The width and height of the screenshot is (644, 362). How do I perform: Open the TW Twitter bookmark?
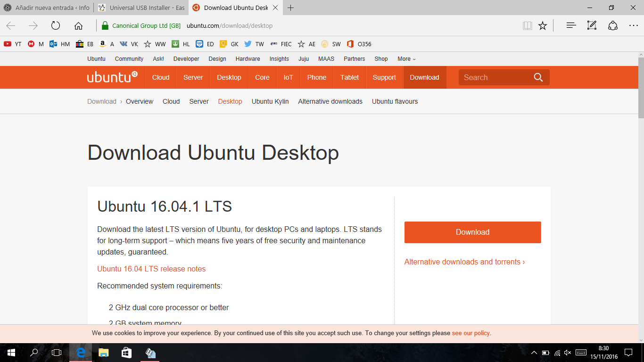click(254, 44)
